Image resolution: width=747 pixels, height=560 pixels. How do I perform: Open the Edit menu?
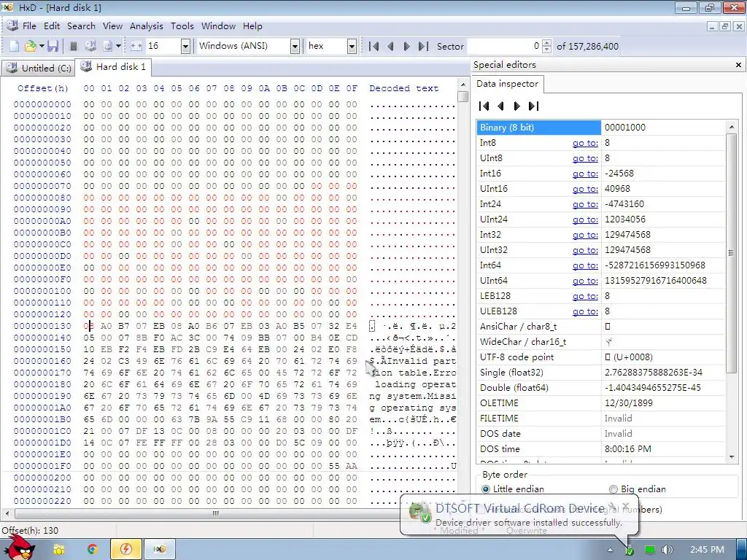click(52, 26)
